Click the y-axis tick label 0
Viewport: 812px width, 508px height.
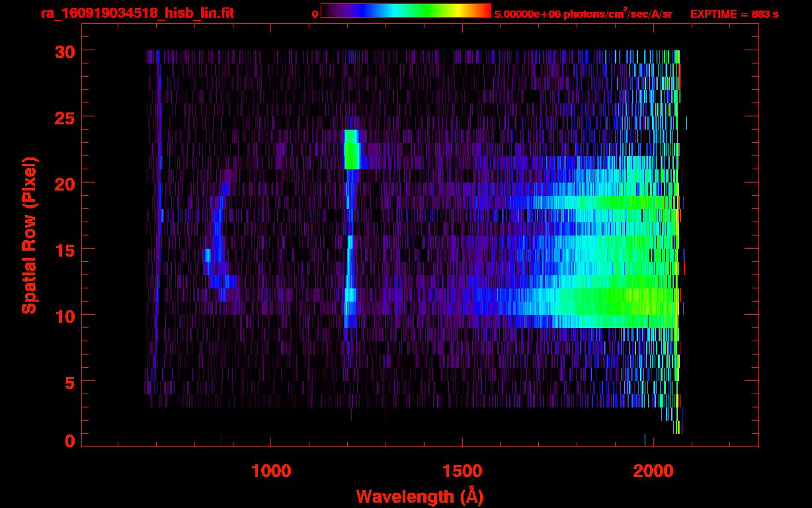tap(69, 440)
